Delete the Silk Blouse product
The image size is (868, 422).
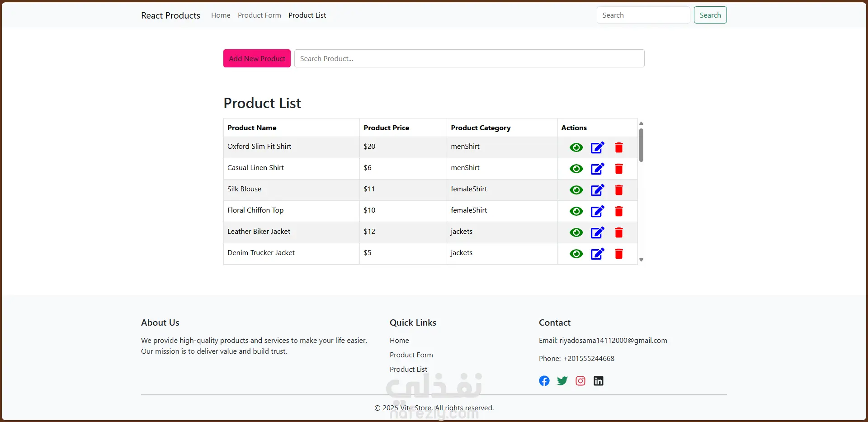(x=619, y=190)
